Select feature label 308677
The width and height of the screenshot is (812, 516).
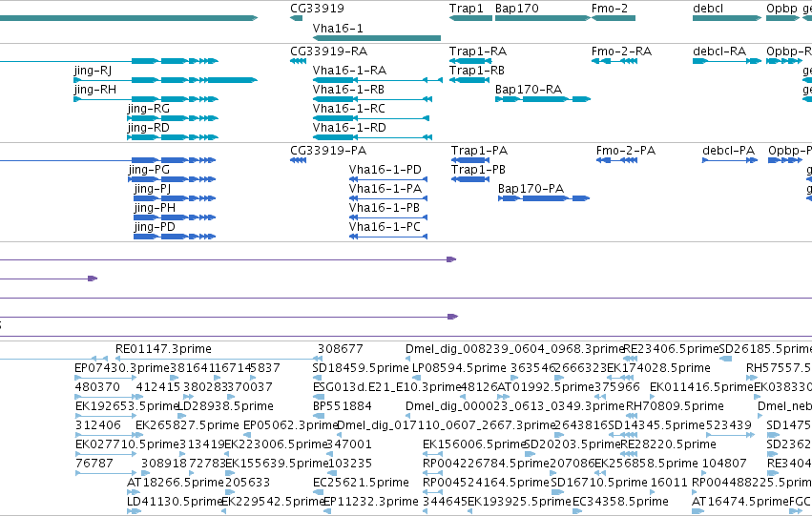tap(341, 349)
